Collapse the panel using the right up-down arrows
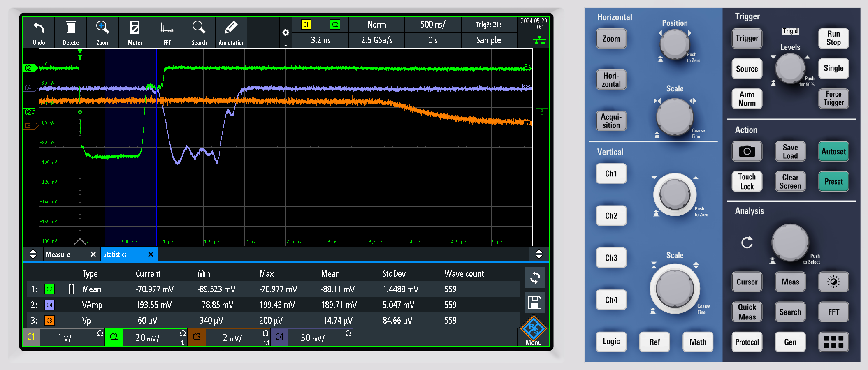 [538, 254]
